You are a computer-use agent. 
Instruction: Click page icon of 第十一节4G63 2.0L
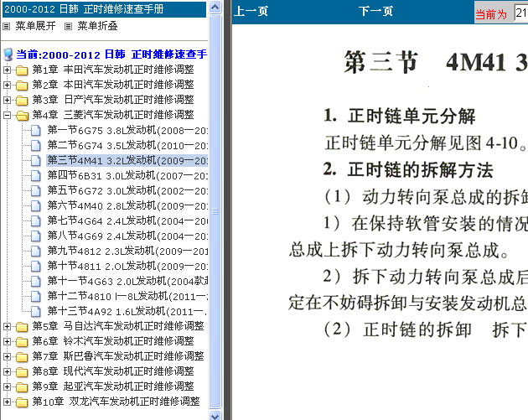(36, 281)
